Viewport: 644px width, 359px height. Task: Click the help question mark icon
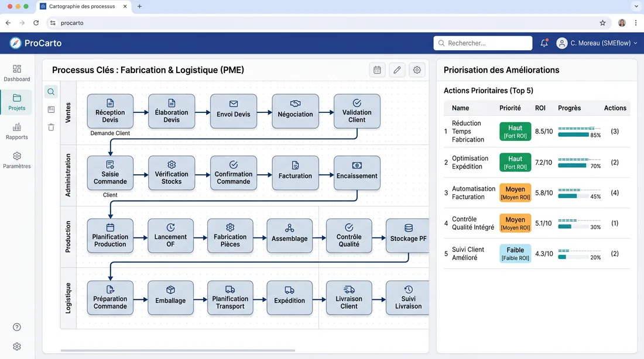(x=17, y=327)
